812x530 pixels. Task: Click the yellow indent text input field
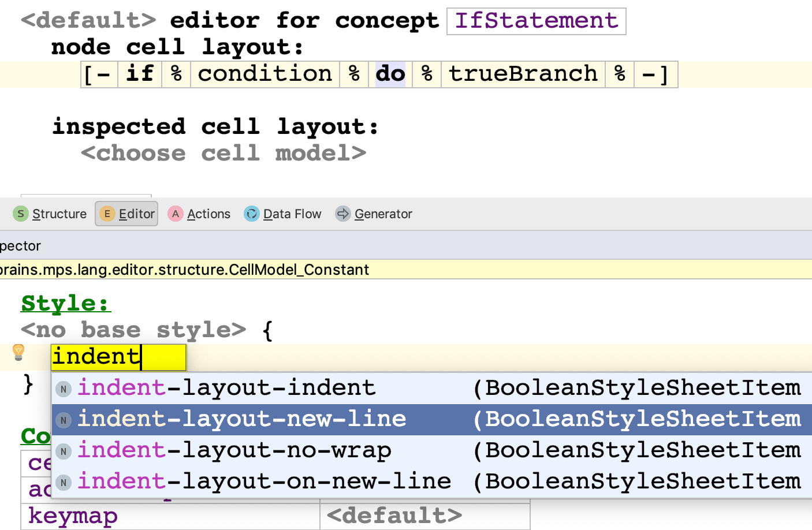tap(118, 357)
